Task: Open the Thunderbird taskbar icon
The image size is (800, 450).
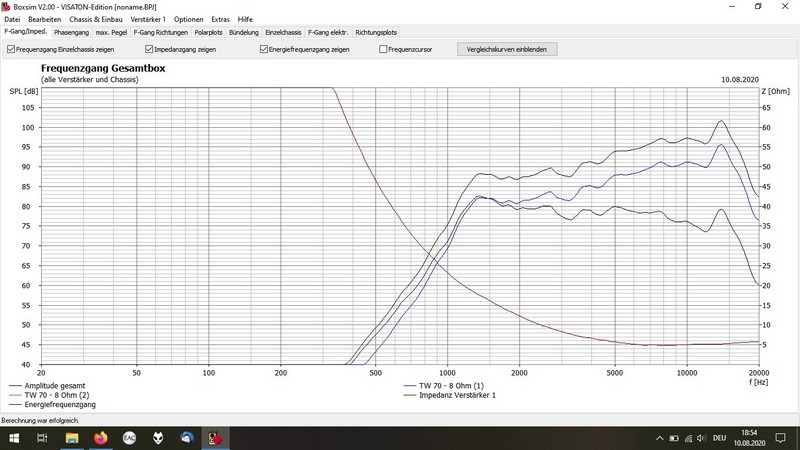Action: 186,437
